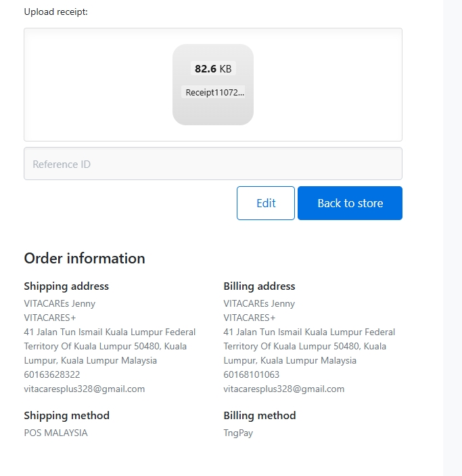Select shipping phone number 60163628322
The image size is (462, 476).
(x=52, y=374)
